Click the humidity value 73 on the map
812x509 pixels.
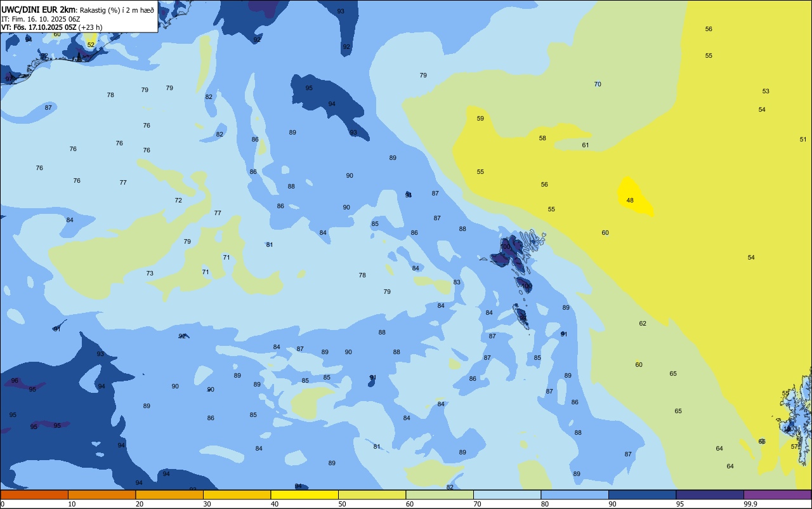[x=150, y=274]
